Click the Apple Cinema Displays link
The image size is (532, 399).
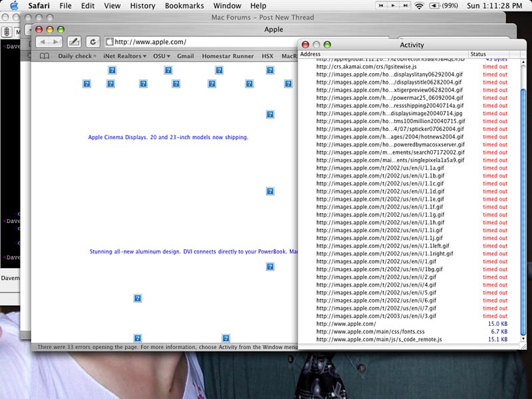168,137
